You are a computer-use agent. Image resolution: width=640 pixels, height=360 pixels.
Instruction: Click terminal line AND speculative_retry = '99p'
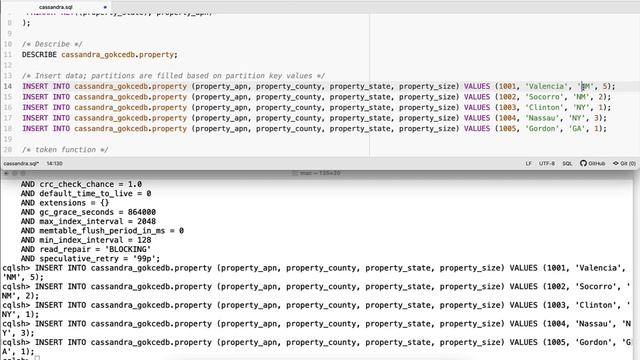click(x=91, y=259)
